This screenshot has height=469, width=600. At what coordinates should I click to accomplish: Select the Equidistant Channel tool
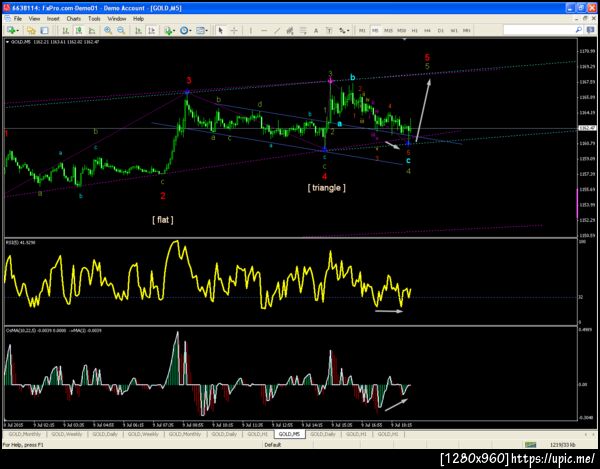[x=290, y=31]
